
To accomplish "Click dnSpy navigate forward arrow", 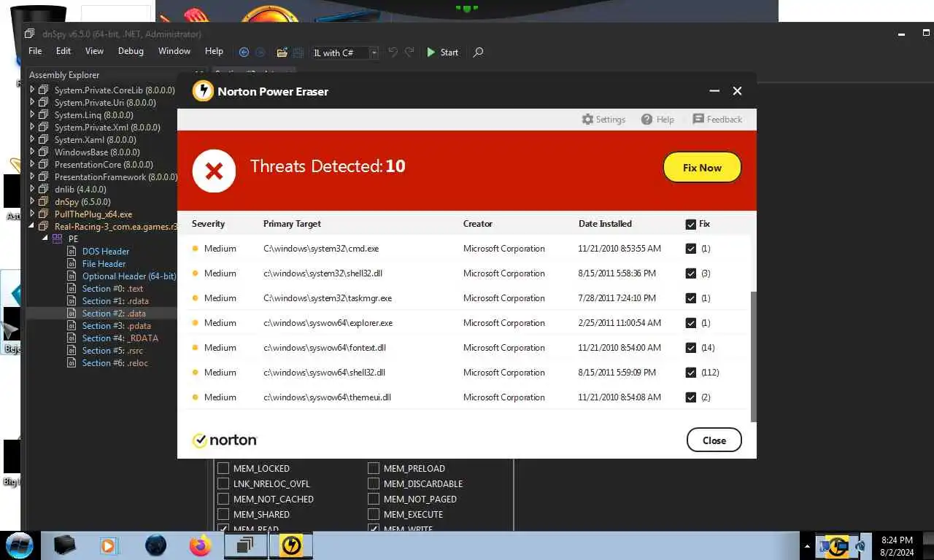I will pos(260,52).
